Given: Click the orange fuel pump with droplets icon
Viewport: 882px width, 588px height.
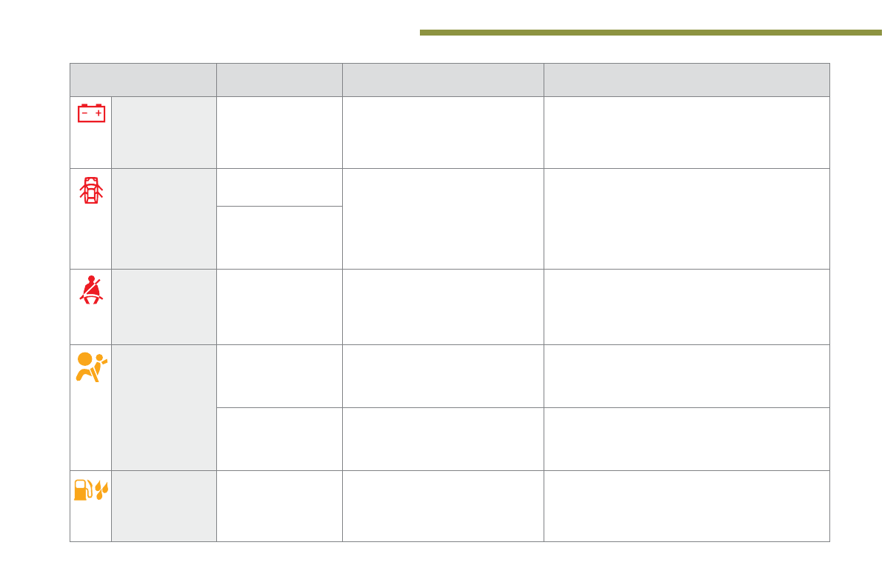Looking at the screenshot, I should (x=91, y=490).
